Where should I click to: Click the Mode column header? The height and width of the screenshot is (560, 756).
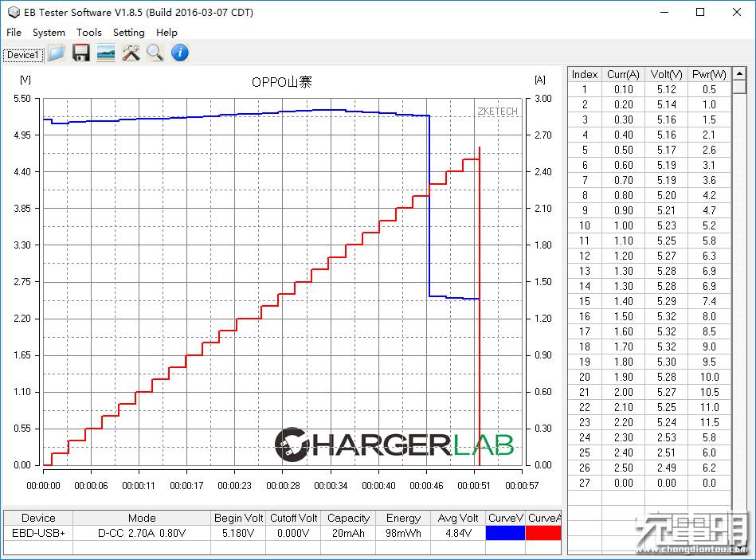click(x=142, y=518)
